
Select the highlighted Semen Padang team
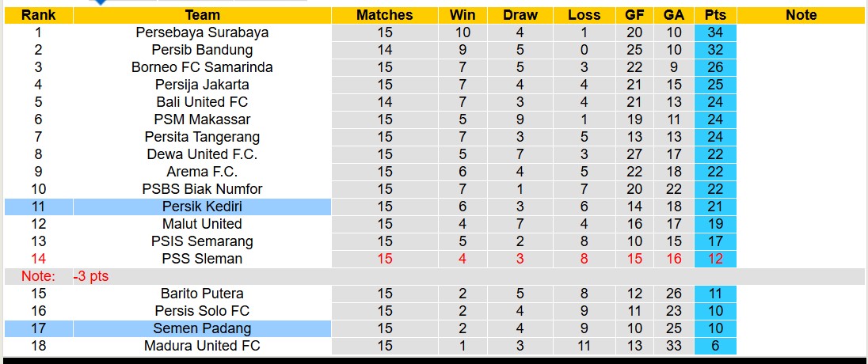pos(202,328)
